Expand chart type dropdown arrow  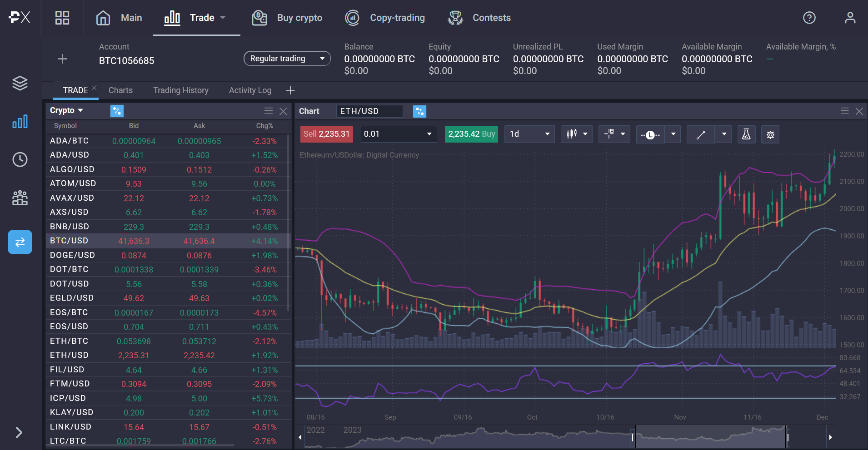[585, 134]
